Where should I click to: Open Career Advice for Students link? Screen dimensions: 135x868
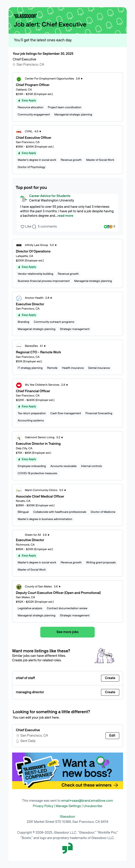pos(50,196)
